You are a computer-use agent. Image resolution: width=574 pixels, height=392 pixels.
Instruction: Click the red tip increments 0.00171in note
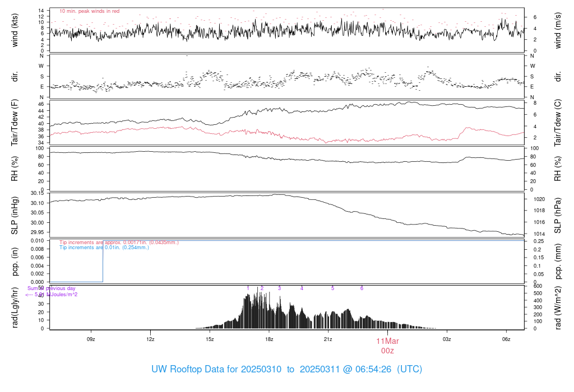pyautogui.click(x=119, y=242)
